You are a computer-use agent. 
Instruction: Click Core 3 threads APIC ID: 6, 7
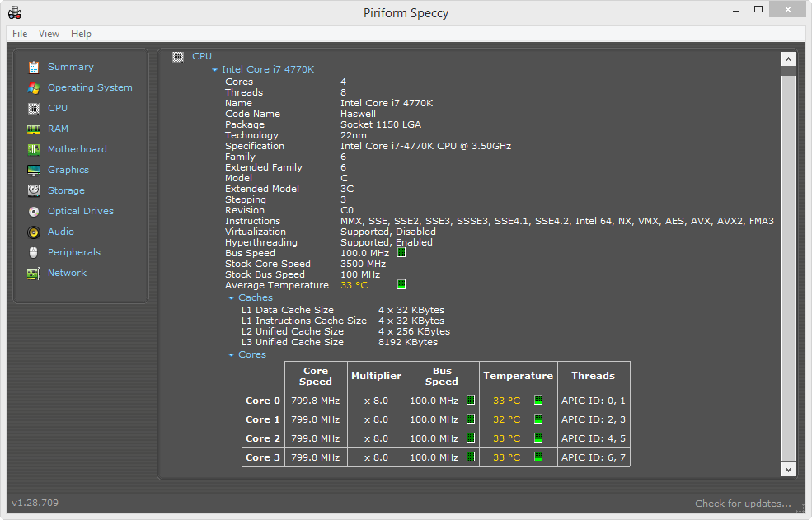pyautogui.click(x=594, y=457)
